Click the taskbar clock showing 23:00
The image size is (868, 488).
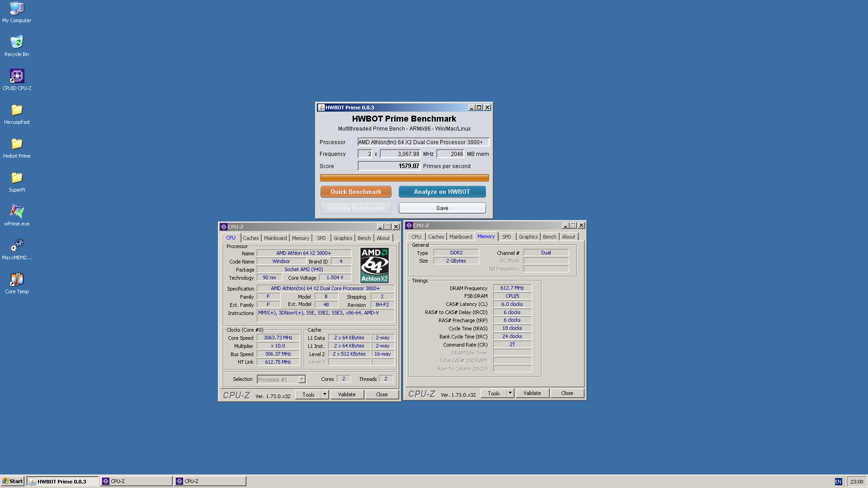click(x=857, y=482)
